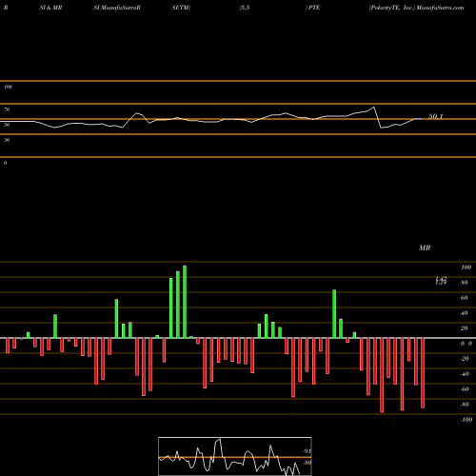Click the MR axis label 60

tap(465, 298)
